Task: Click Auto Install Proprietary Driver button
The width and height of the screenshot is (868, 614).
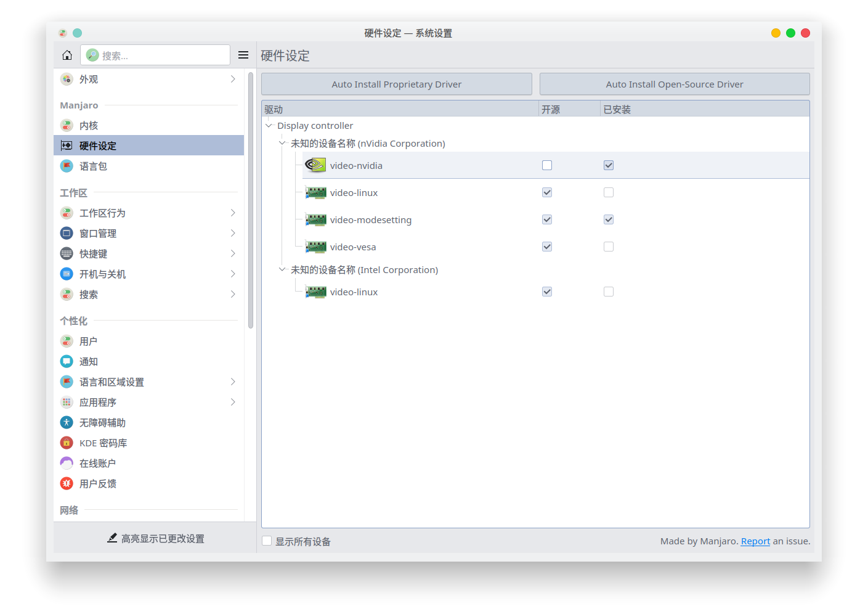Action: [x=396, y=84]
